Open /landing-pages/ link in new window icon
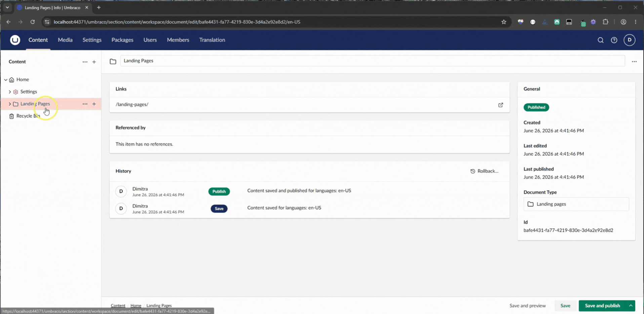The width and height of the screenshot is (644, 314). (500, 105)
